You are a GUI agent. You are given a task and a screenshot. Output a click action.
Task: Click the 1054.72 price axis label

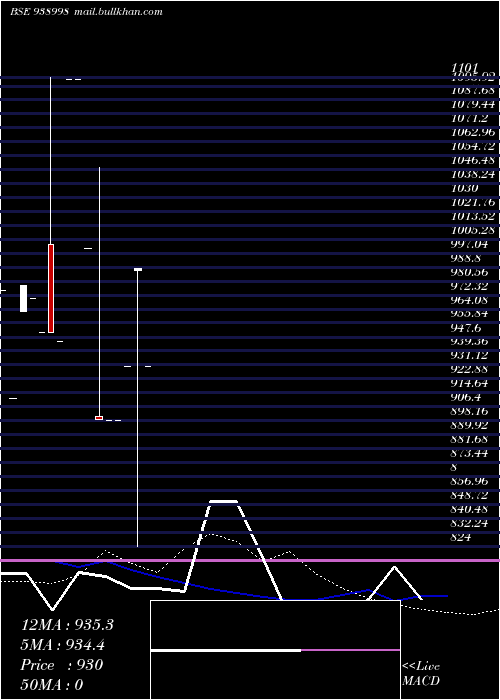(x=473, y=146)
